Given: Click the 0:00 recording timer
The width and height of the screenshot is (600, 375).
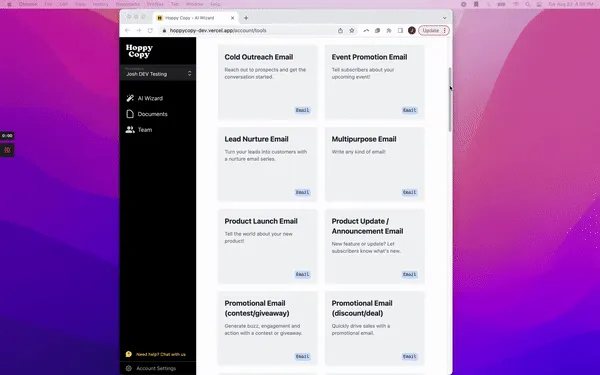Looking at the screenshot, I should click(7, 136).
